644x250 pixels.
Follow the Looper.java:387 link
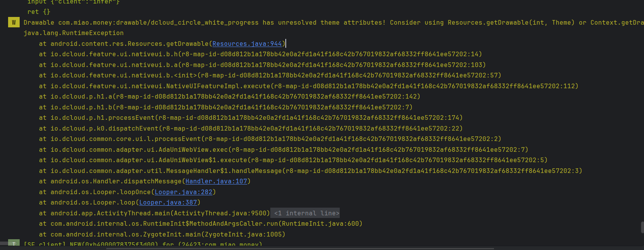[168, 203]
